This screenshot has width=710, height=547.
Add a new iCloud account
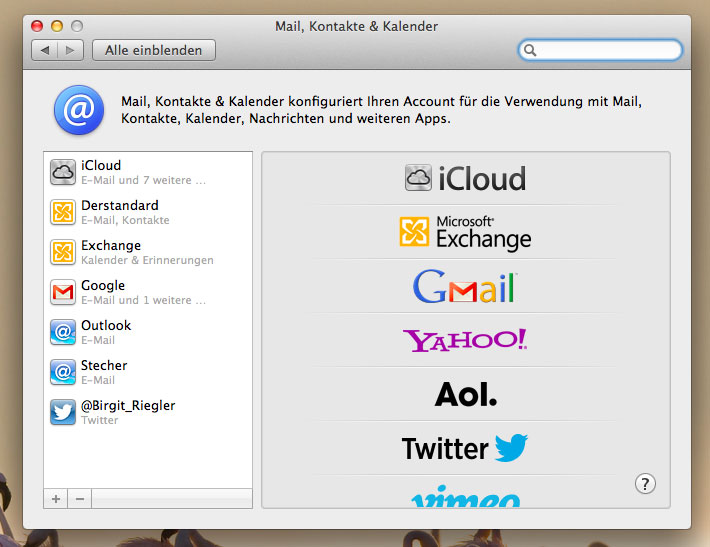465,178
